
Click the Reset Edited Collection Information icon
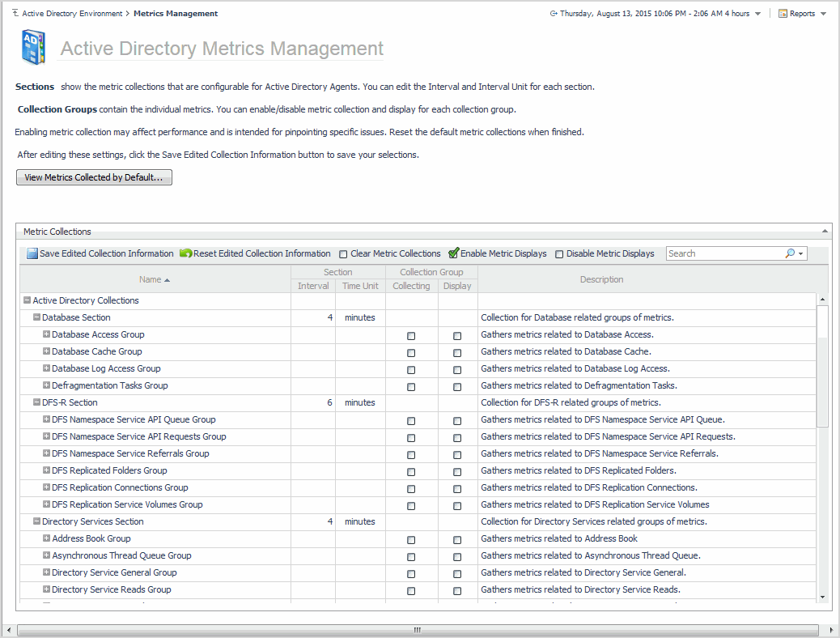click(185, 253)
